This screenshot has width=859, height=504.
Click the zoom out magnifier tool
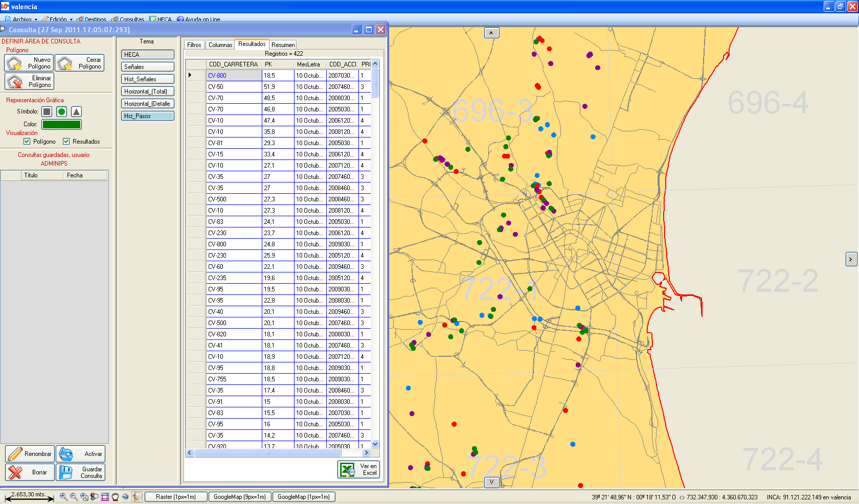click(74, 496)
